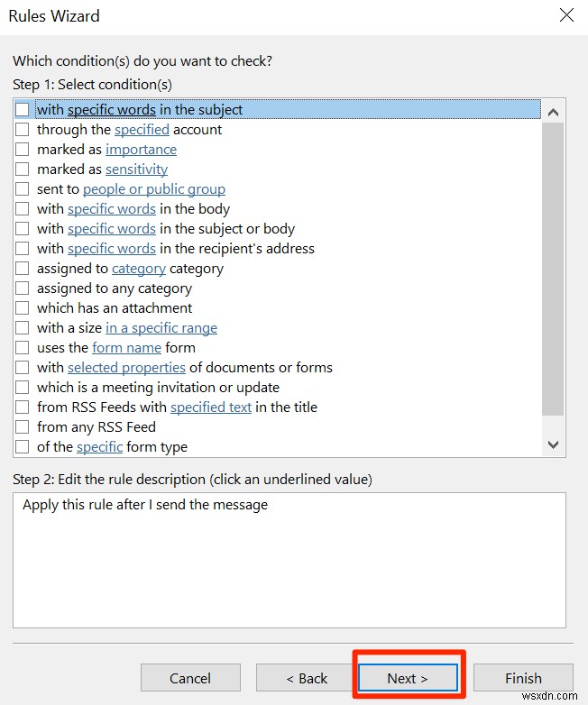
Task: Click 'selected properties' link
Action: coord(126,367)
